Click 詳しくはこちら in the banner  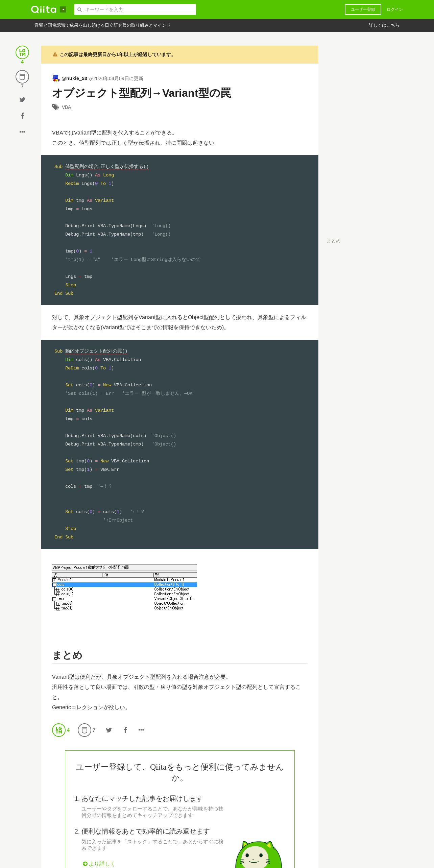click(384, 25)
